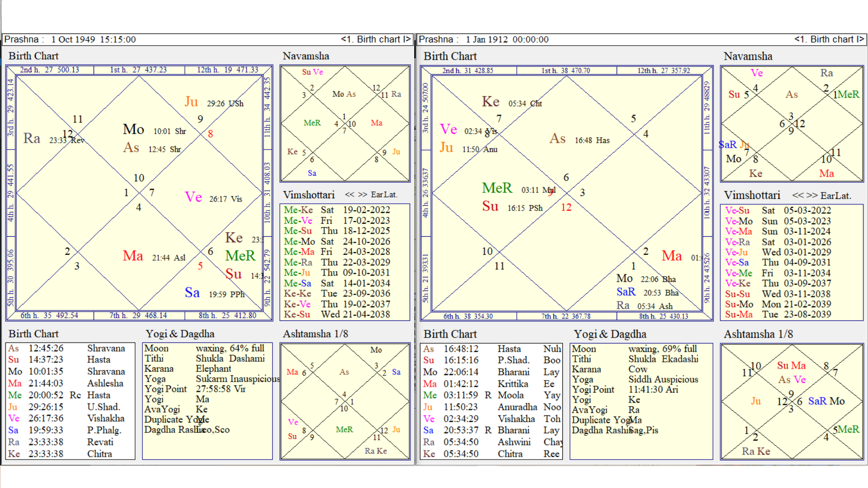The width and height of the screenshot is (868, 488).
Task: Click Ascendant 'As 16:48 Has' in 1912 chart
Action: [580, 139]
